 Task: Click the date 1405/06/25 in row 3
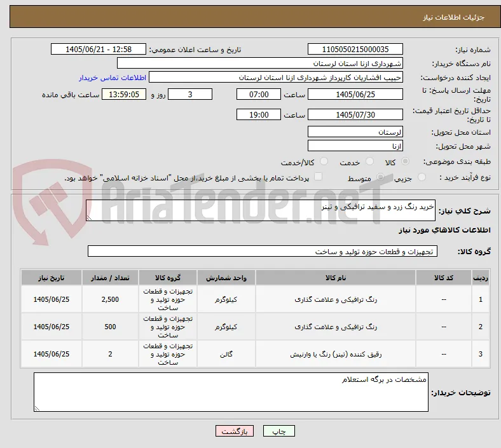coord(51,354)
